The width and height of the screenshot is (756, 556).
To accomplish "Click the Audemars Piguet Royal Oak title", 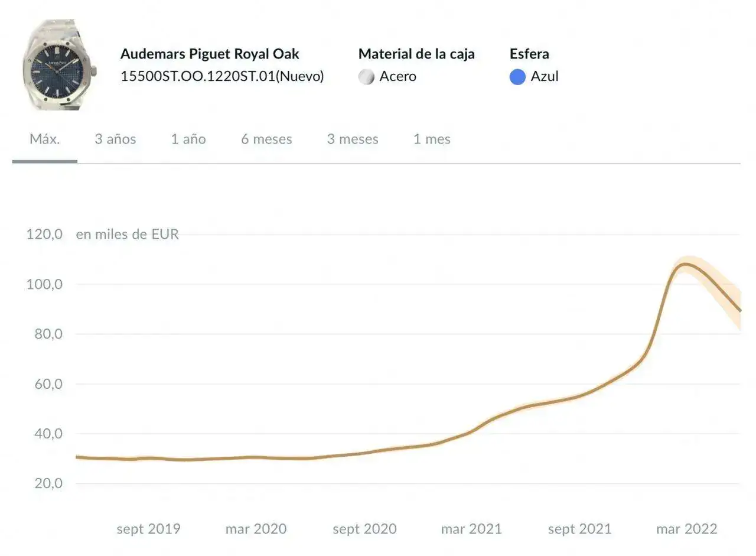I will [210, 54].
